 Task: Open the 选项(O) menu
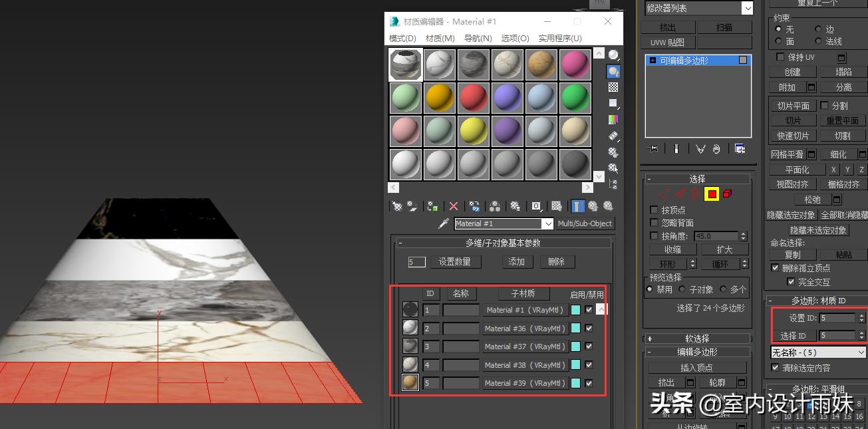[x=515, y=38]
